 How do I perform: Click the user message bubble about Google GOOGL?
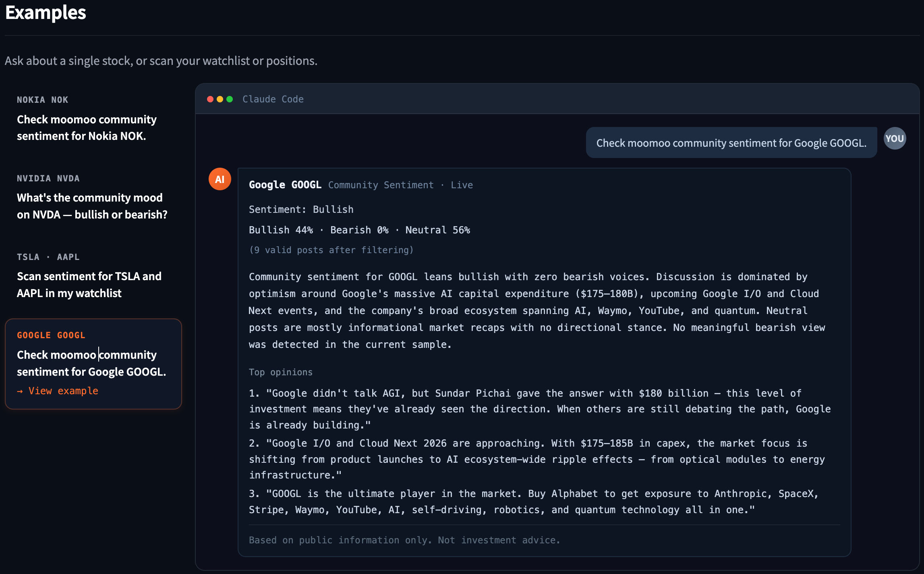[731, 143]
